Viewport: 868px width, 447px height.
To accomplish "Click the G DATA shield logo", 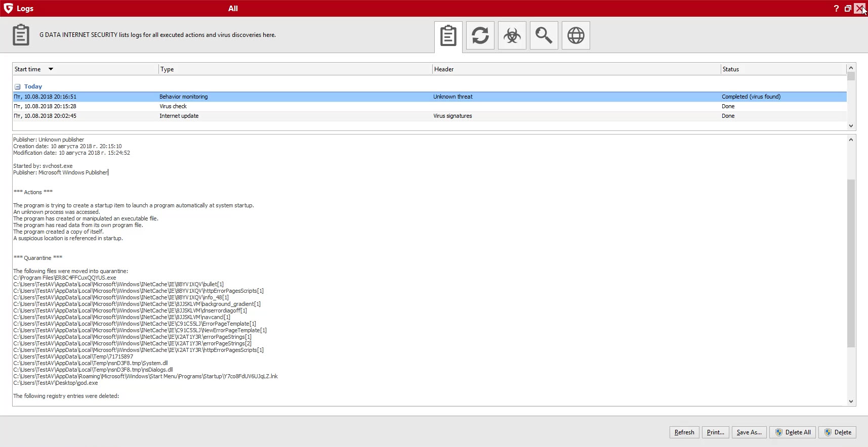I will pos(8,8).
